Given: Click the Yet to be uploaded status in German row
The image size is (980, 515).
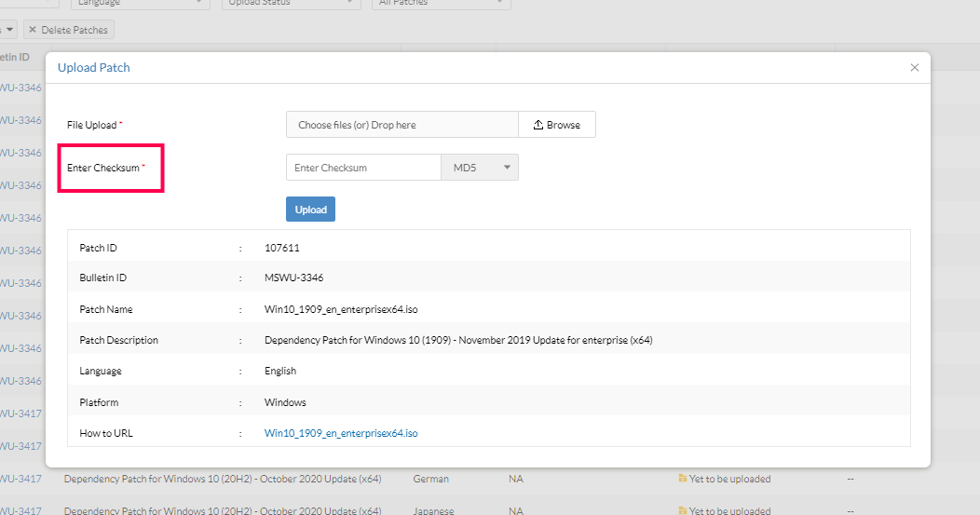Looking at the screenshot, I should (x=730, y=479).
